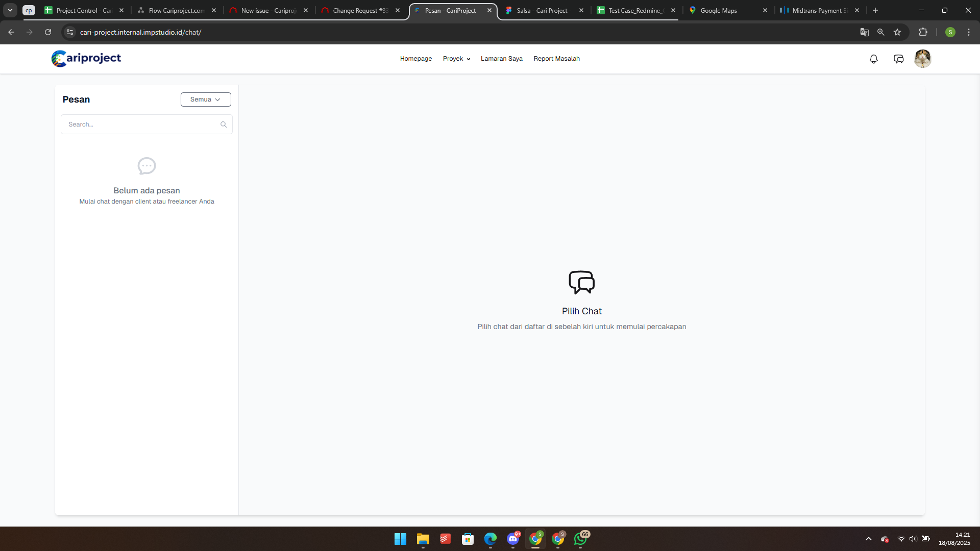The width and height of the screenshot is (980, 551).
Task: Switch to the Google Maps tab
Action: click(x=718, y=10)
